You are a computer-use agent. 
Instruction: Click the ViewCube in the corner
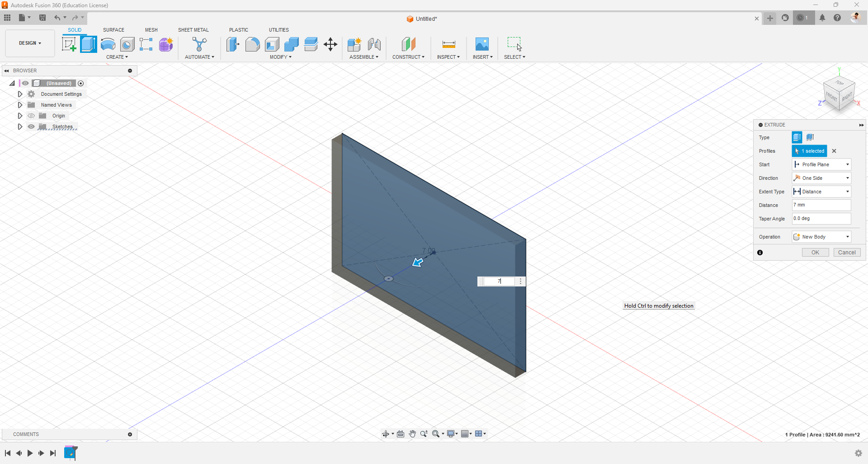pos(839,94)
